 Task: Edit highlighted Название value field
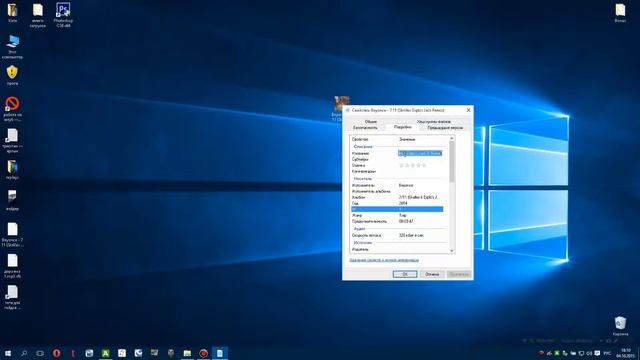(x=420, y=153)
